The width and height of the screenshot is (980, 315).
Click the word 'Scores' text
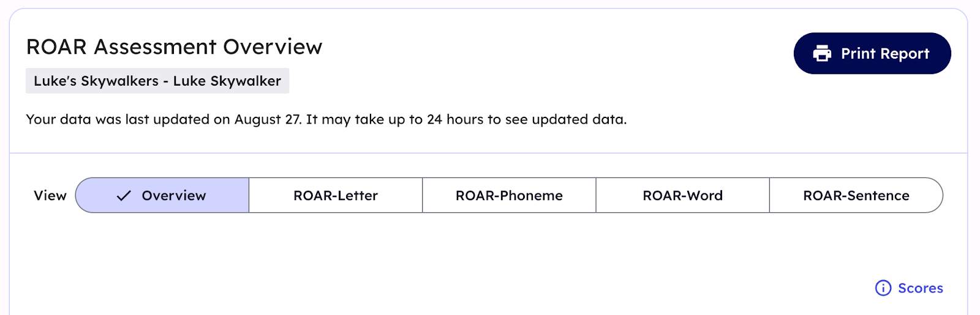[x=921, y=288]
